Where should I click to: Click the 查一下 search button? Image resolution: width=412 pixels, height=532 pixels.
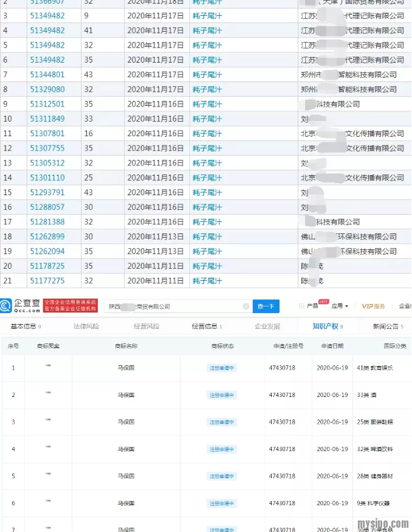tap(266, 306)
